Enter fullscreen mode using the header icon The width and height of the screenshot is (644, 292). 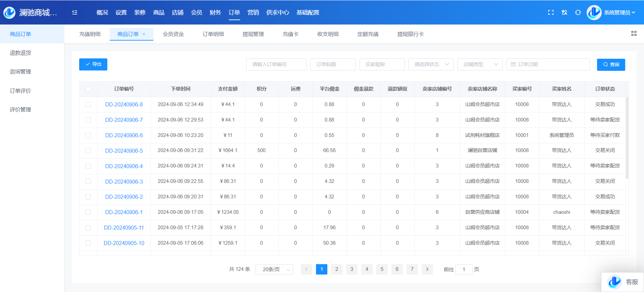[x=551, y=12]
